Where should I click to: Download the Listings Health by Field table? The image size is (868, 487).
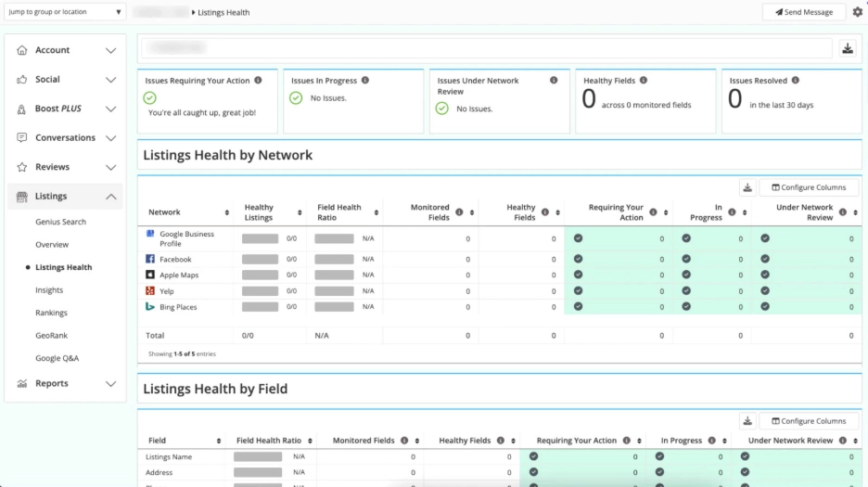747,421
